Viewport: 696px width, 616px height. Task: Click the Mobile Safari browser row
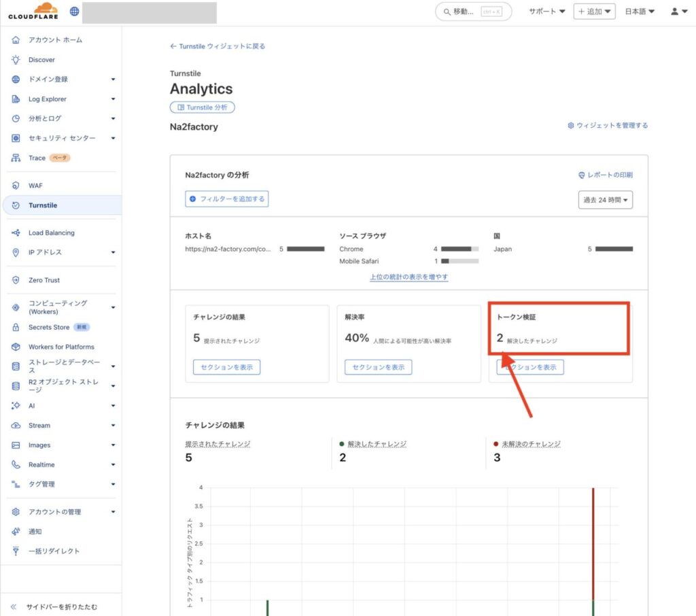[x=408, y=261]
